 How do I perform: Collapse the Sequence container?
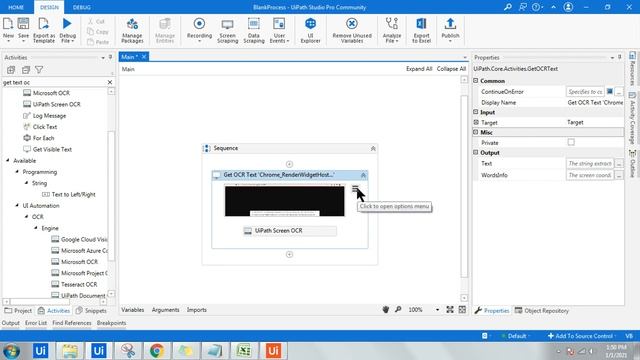tap(373, 149)
